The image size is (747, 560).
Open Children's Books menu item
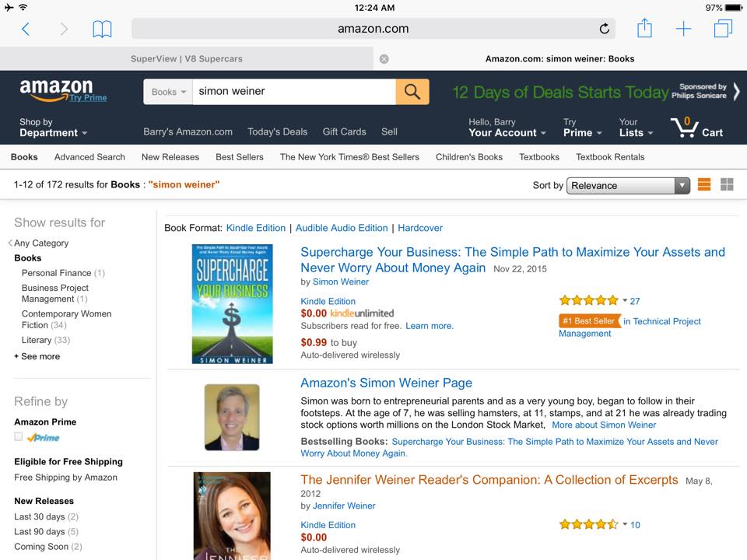pyautogui.click(x=468, y=157)
